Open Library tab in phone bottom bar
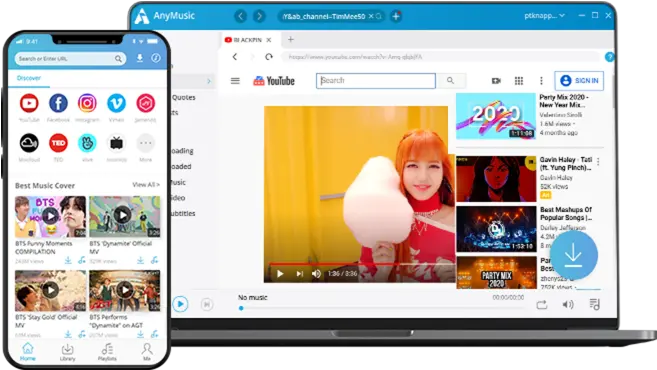 click(x=67, y=352)
